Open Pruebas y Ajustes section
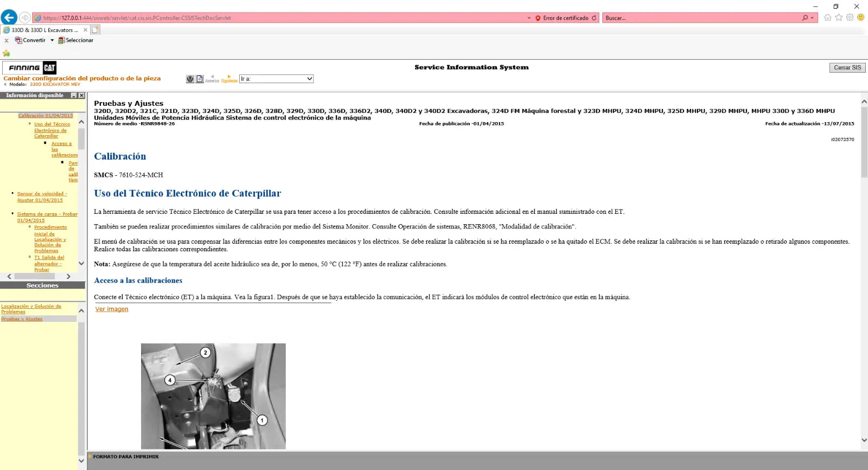Viewport: 868px width, 470px height. [x=22, y=319]
